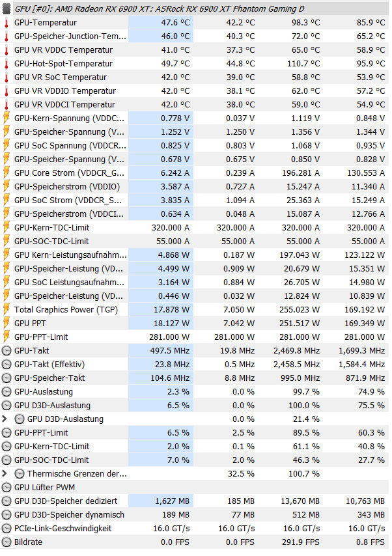The height and width of the screenshot is (556, 392).
Task: Select the GPU PPT row label
Action: coord(30,324)
